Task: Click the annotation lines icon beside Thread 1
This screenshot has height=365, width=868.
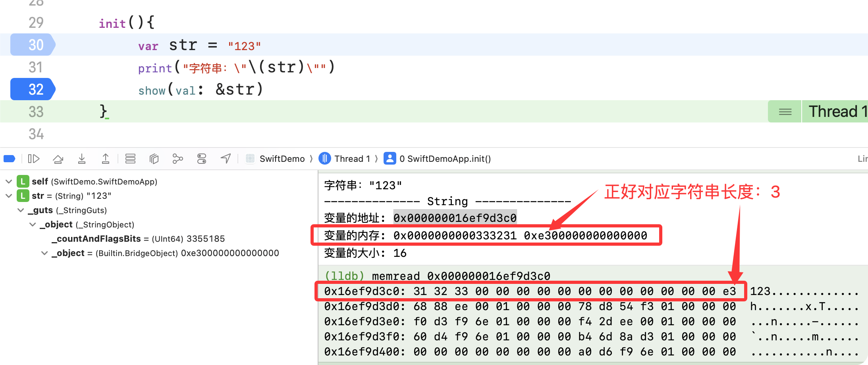Action: click(x=785, y=111)
